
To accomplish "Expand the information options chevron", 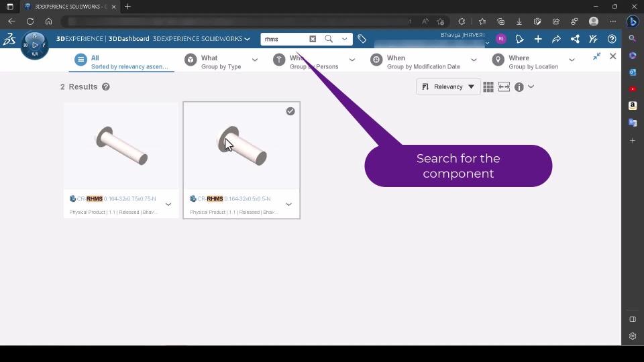I will [531, 86].
